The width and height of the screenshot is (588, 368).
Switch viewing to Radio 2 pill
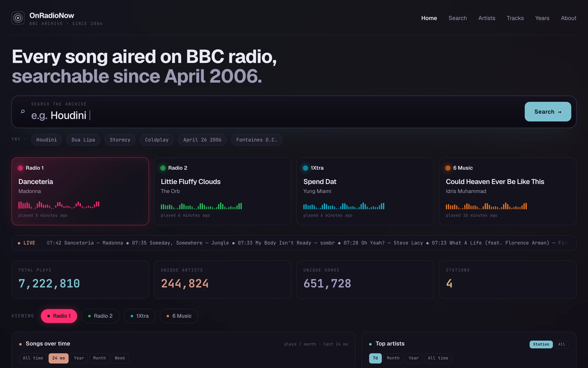pos(100,316)
